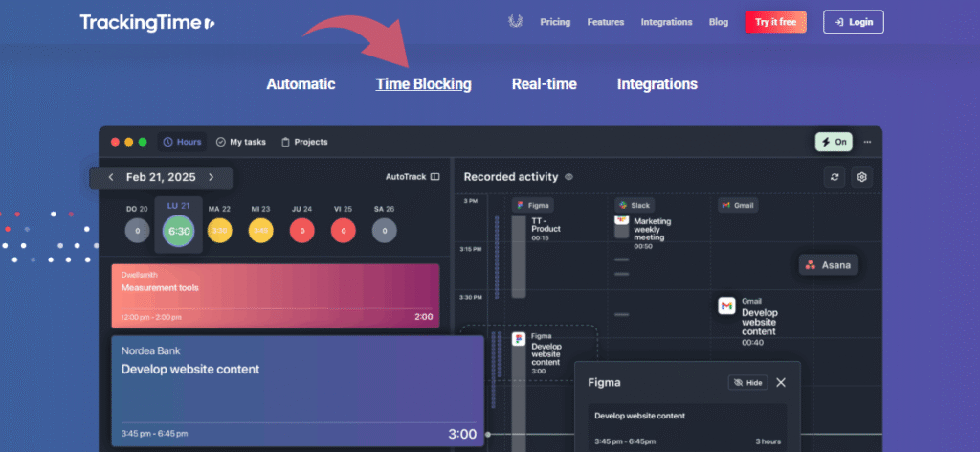
Task: Open the Projects tab
Action: pos(304,142)
